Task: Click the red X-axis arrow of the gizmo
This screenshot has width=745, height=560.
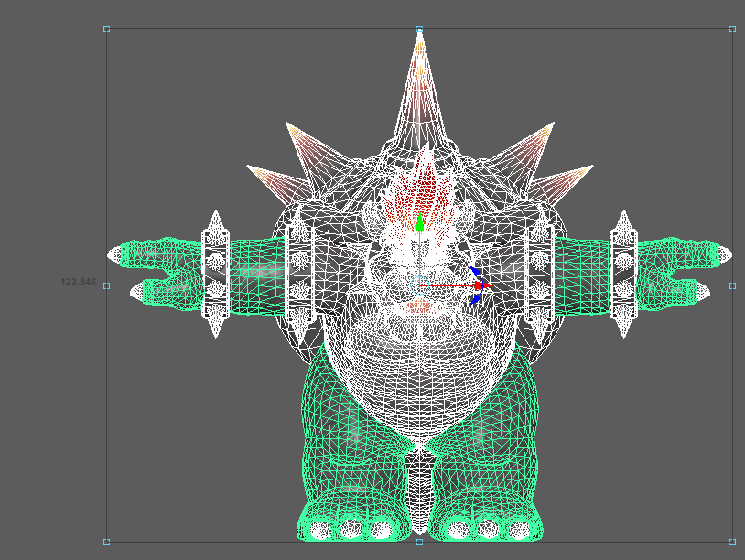Action: pos(484,285)
